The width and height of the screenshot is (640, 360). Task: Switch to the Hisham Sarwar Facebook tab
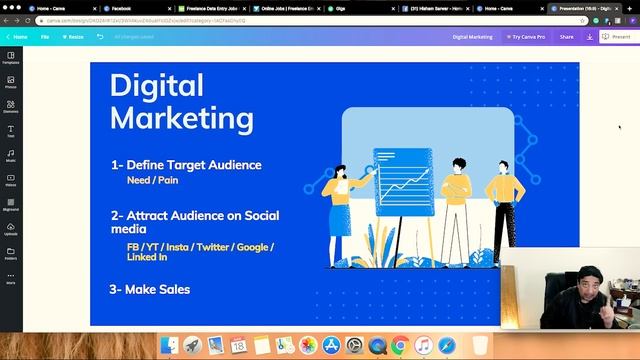pos(436,8)
